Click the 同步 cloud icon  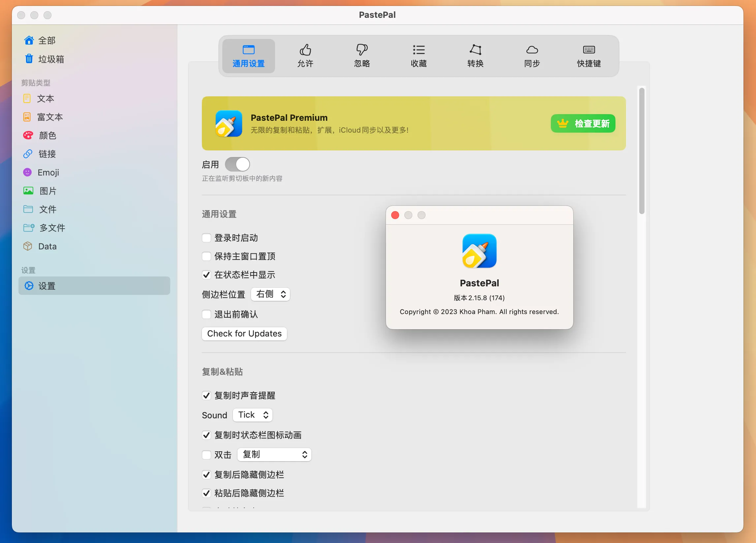point(532,50)
